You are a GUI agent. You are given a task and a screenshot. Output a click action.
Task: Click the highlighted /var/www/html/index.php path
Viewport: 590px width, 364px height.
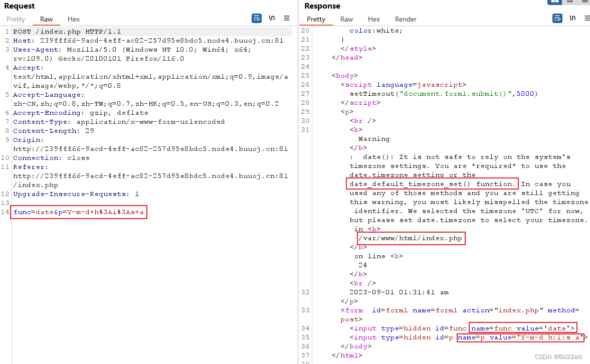point(411,238)
